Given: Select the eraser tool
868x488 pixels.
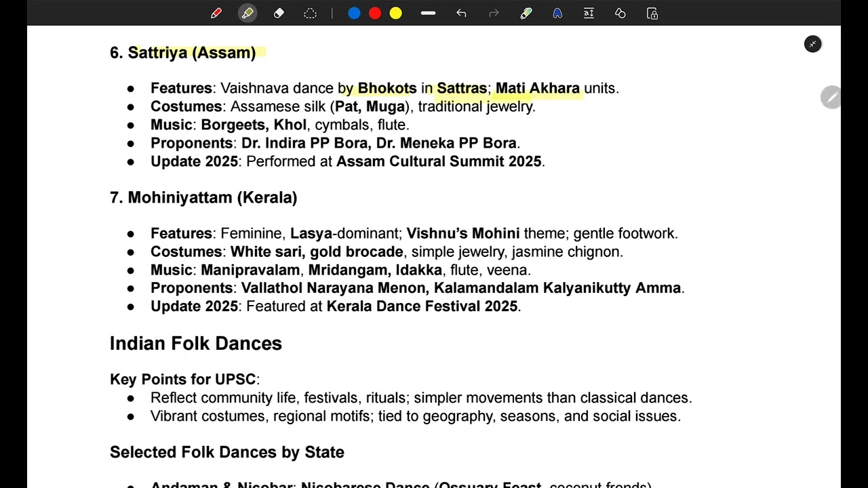Looking at the screenshot, I should 279,14.
